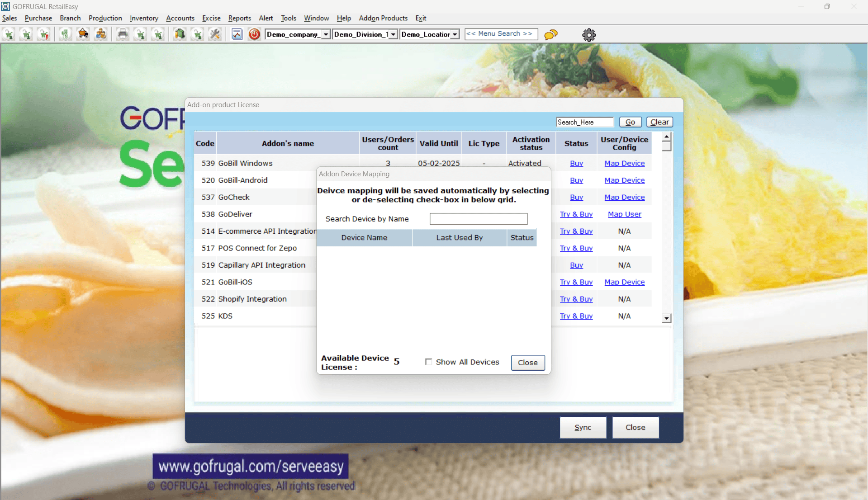
Task: Click Map Device link in GoBill-Android row
Action: (x=624, y=180)
